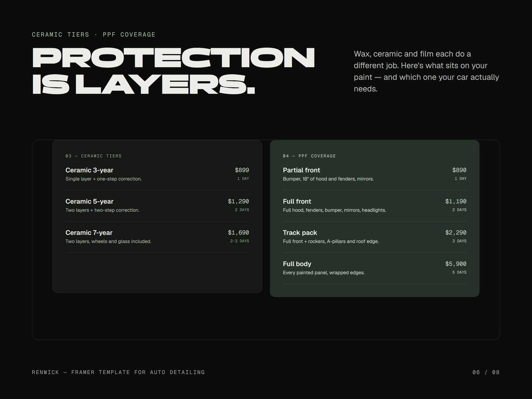Click the 'Partial front' title

coord(302,170)
